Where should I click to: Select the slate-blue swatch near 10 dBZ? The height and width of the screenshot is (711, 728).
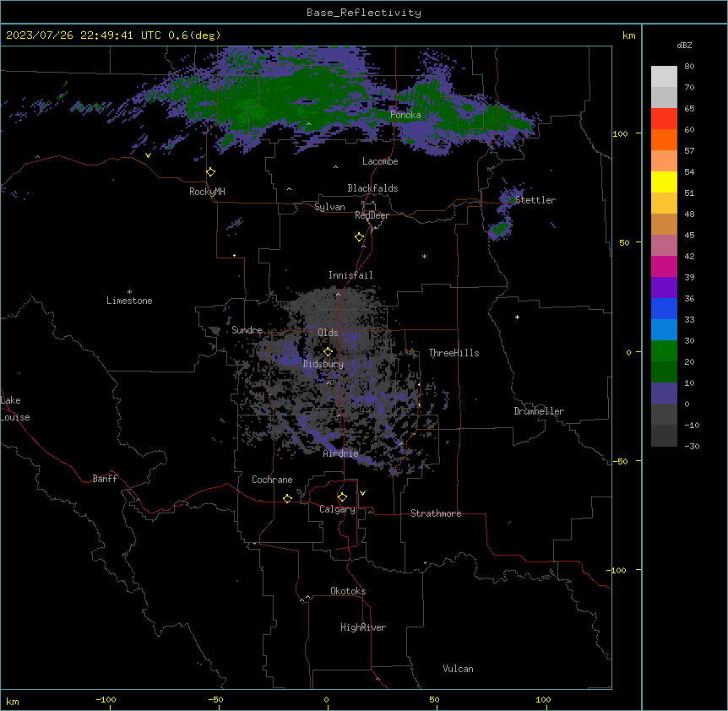point(664,393)
